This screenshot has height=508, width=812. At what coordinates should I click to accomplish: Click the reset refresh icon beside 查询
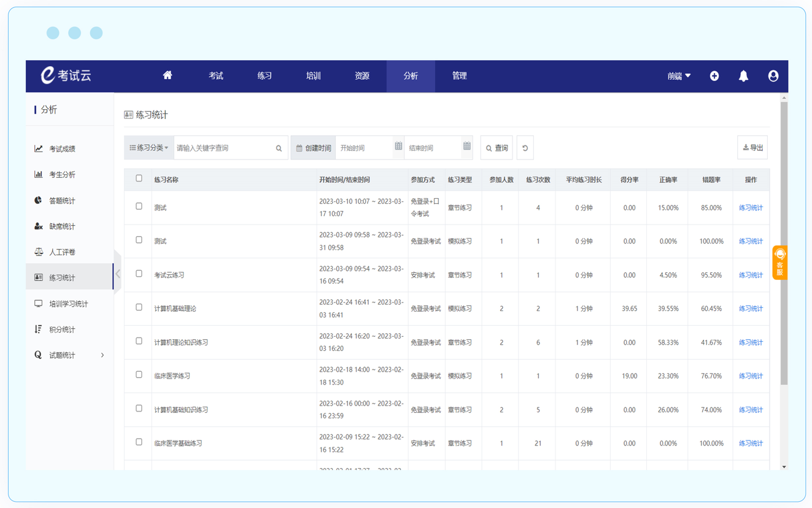coord(525,148)
